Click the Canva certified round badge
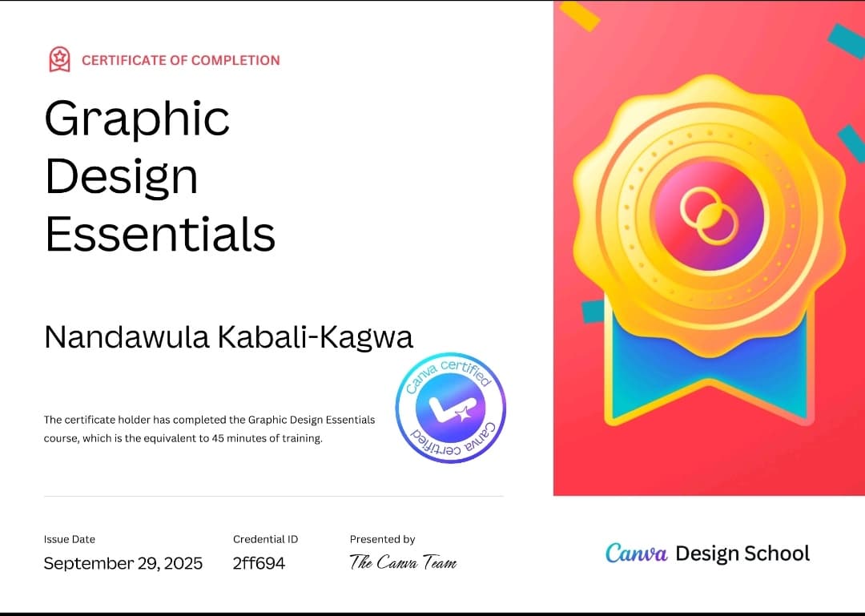This screenshot has height=616, width=865. click(x=451, y=408)
